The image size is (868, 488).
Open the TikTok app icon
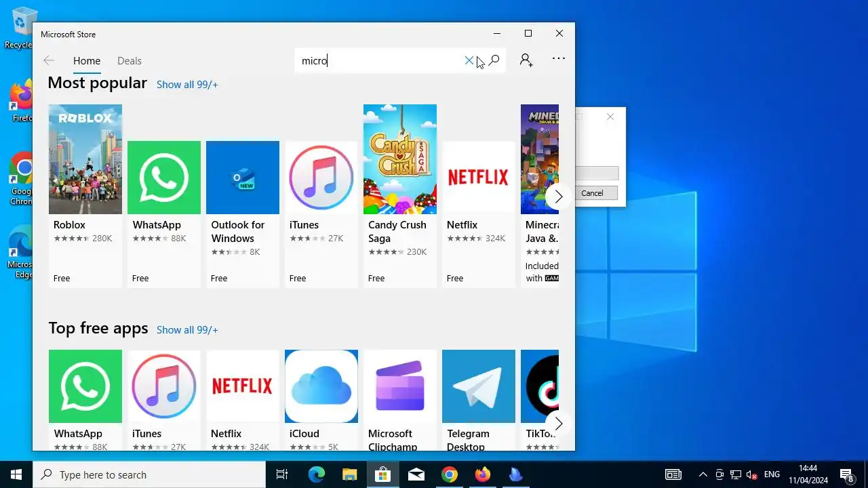540,386
